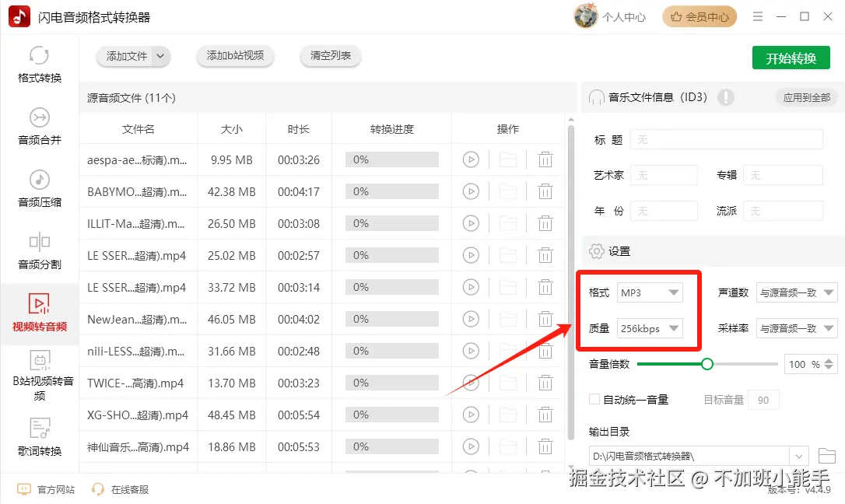
Task: Start conversion with 开始转换
Action: (x=791, y=58)
